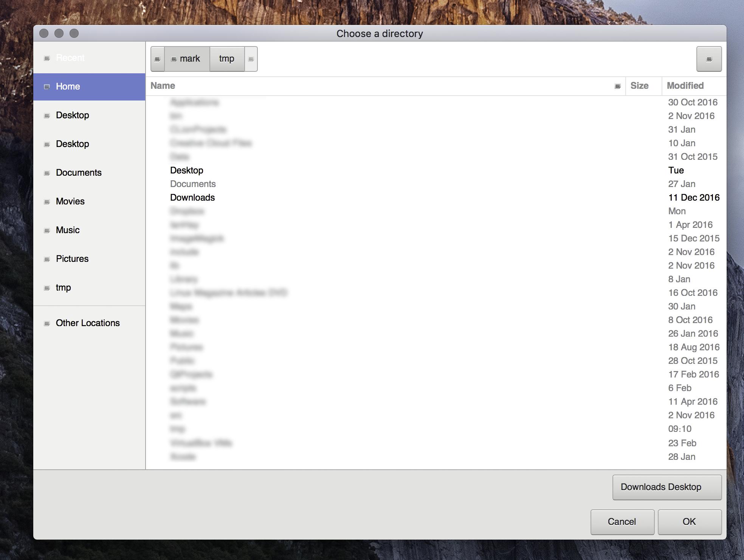Sort list by Modified column header
Screen dimensions: 744x560
coord(685,86)
